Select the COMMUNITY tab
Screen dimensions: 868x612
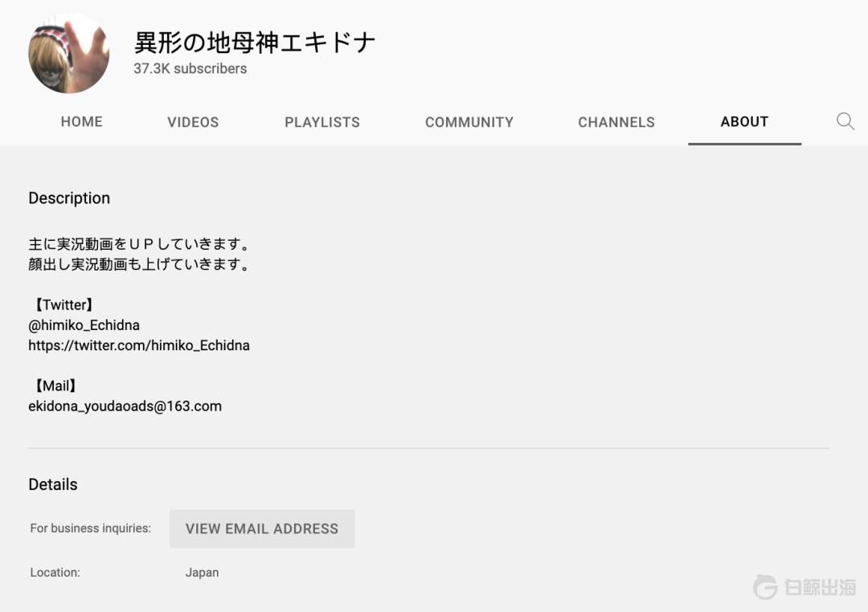469,122
